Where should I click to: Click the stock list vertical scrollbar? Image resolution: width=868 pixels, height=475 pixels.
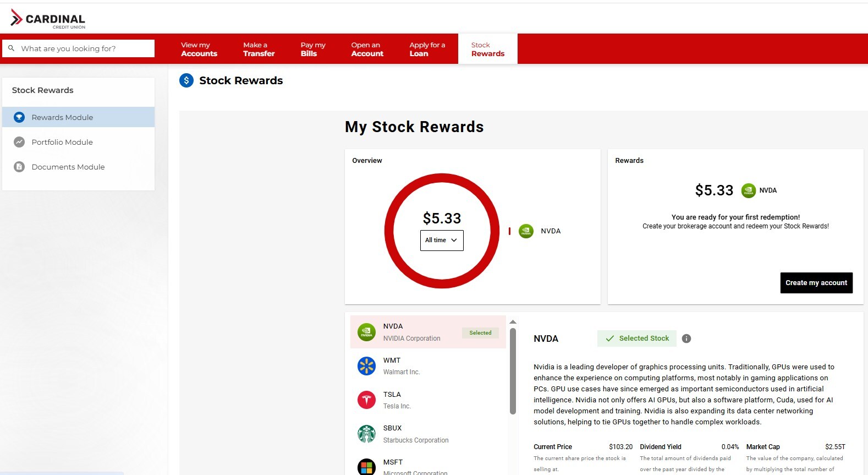513,370
